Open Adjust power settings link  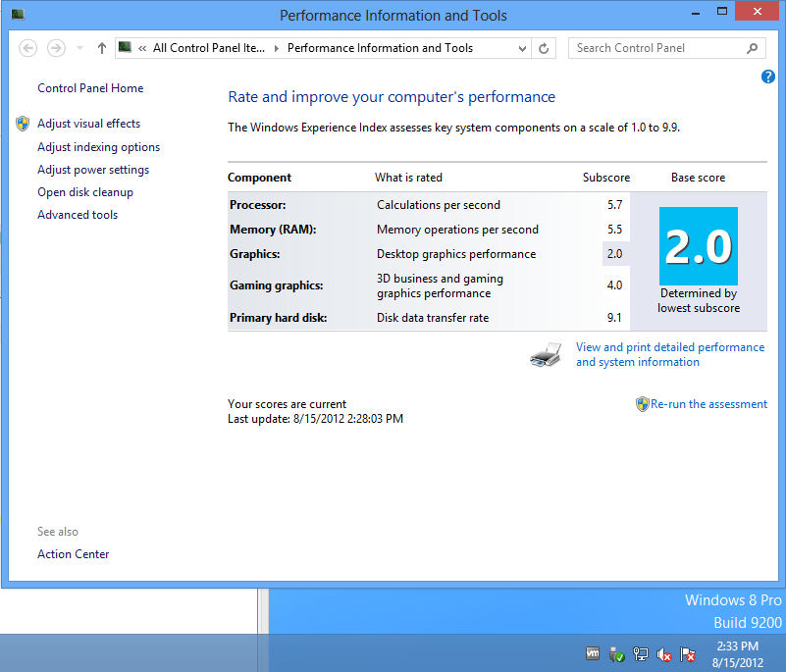[x=93, y=170]
